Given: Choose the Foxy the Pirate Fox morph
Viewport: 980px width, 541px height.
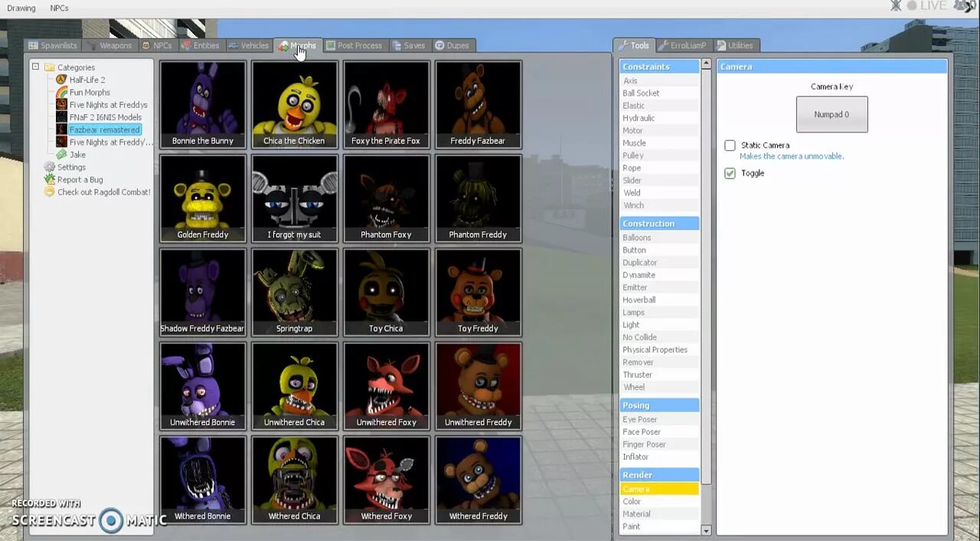Looking at the screenshot, I should (387, 104).
